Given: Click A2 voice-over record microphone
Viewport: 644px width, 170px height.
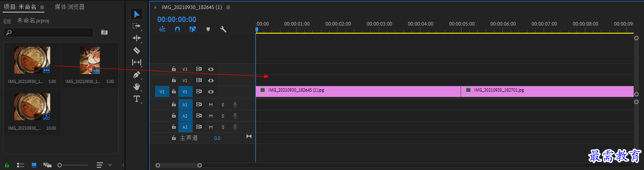Looking at the screenshot, I should point(235,116).
